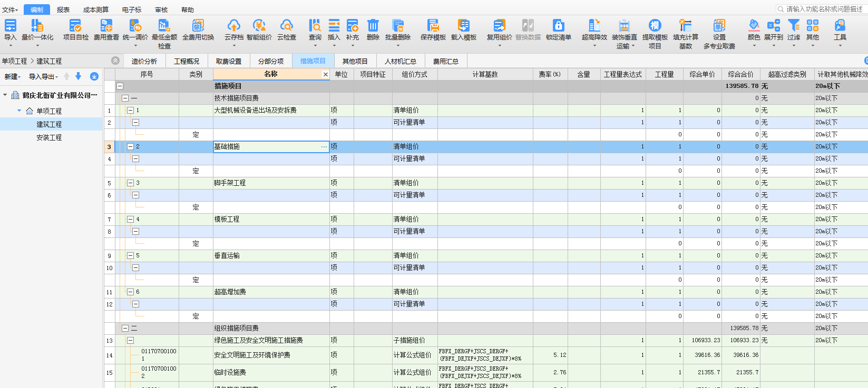Screen dimensions: 868x388
Task: Open 量价一体化 tool
Action: pos(37,29)
